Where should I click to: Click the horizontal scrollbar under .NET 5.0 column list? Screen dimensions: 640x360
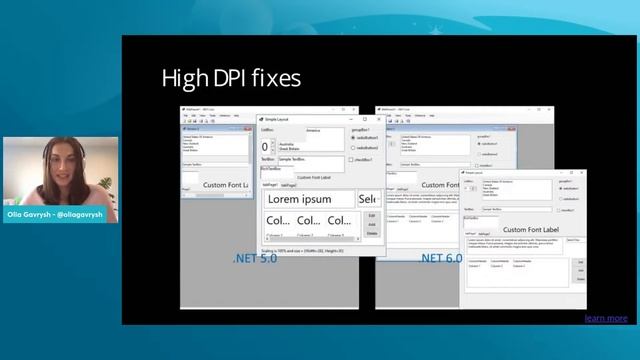pos(313,239)
